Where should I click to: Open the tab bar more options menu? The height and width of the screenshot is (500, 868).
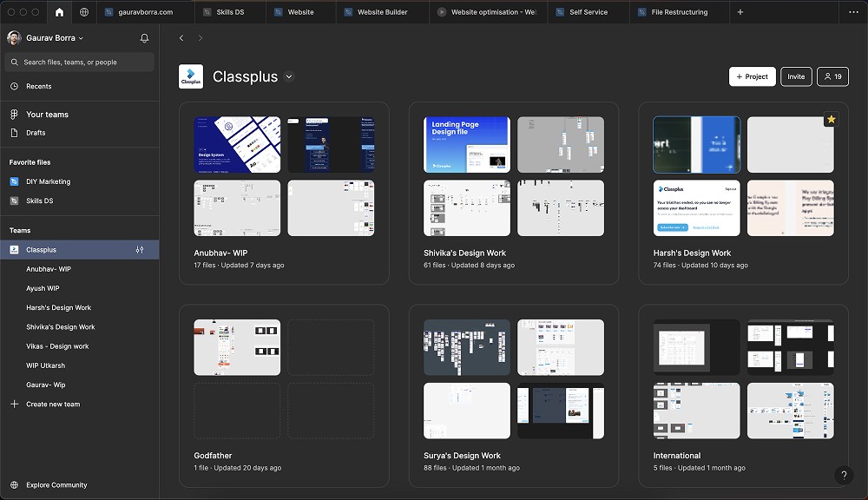click(853, 11)
